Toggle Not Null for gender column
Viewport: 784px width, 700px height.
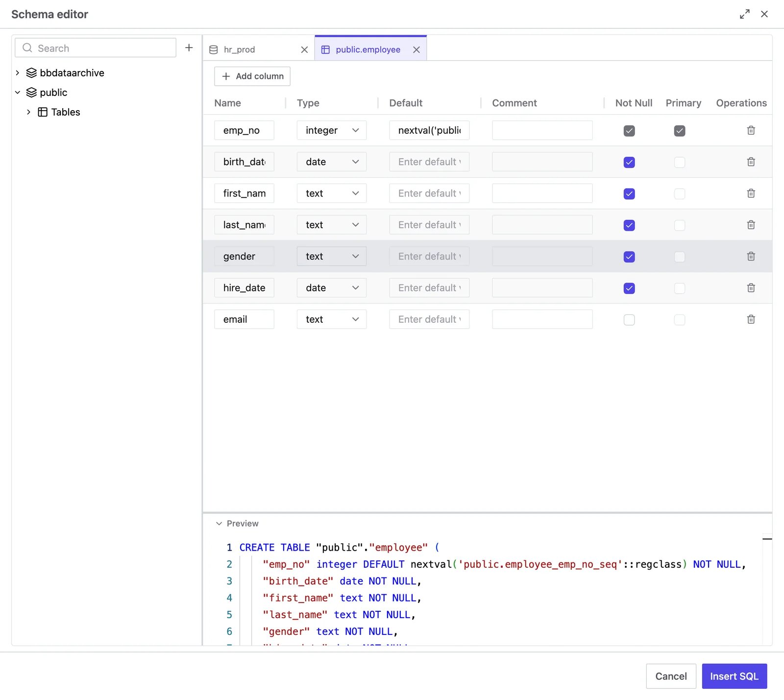pyautogui.click(x=629, y=257)
